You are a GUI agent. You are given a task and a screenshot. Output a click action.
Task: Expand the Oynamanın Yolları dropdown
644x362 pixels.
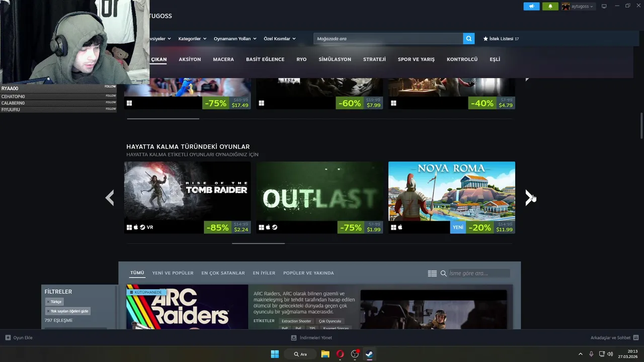coord(235,39)
